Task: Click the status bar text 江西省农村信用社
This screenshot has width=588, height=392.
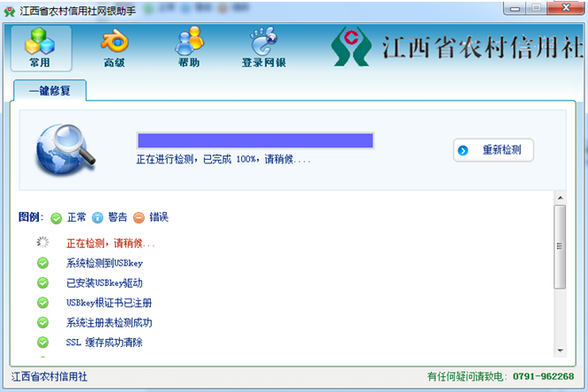Action: 49,377
